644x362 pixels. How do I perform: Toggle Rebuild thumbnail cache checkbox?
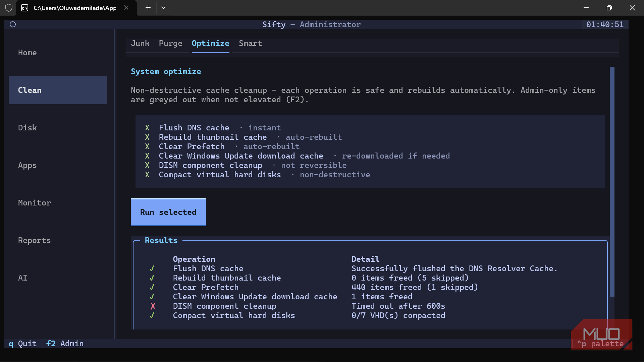click(x=147, y=137)
